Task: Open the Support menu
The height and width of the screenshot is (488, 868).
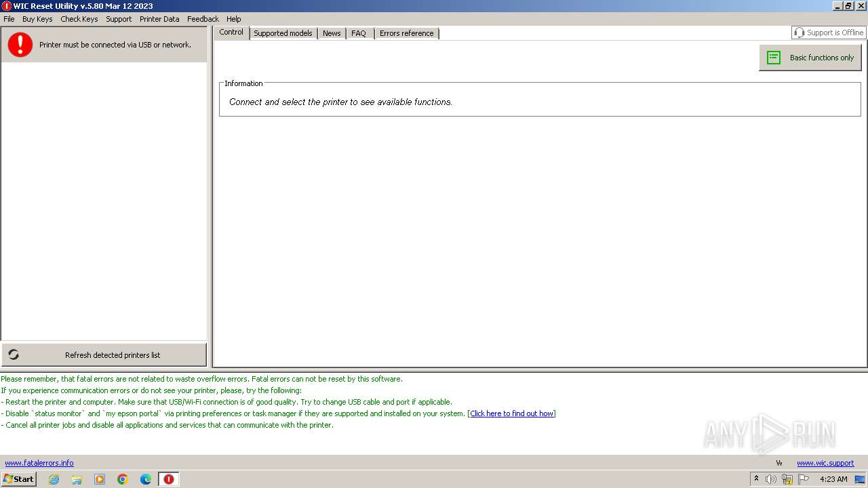Action: pos(119,19)
